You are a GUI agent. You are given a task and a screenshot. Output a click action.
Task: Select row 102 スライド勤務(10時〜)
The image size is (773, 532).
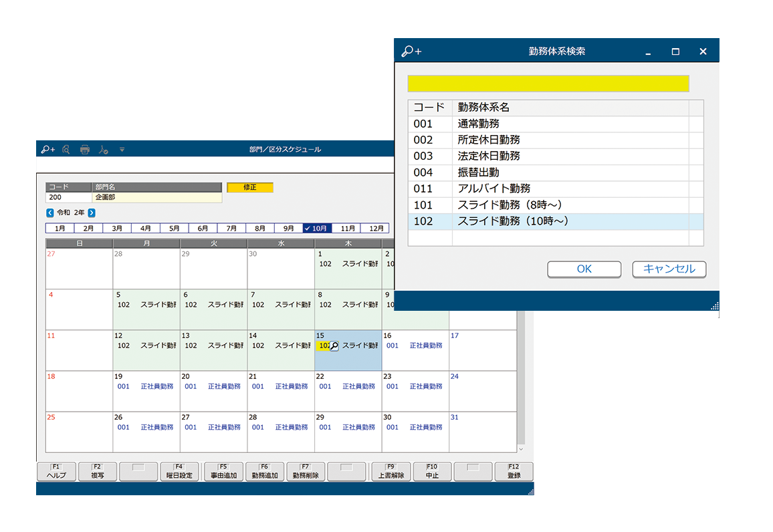coord(556,221)
